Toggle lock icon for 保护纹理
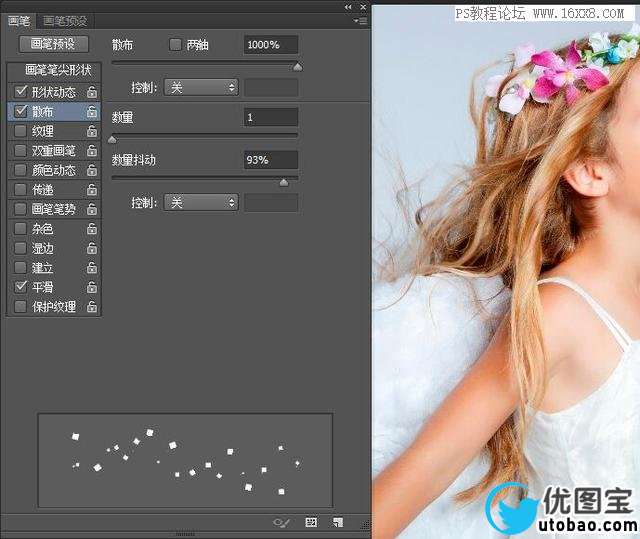This screenshot has height=539, width=640. pyautogui.click(x=92, y=306)
